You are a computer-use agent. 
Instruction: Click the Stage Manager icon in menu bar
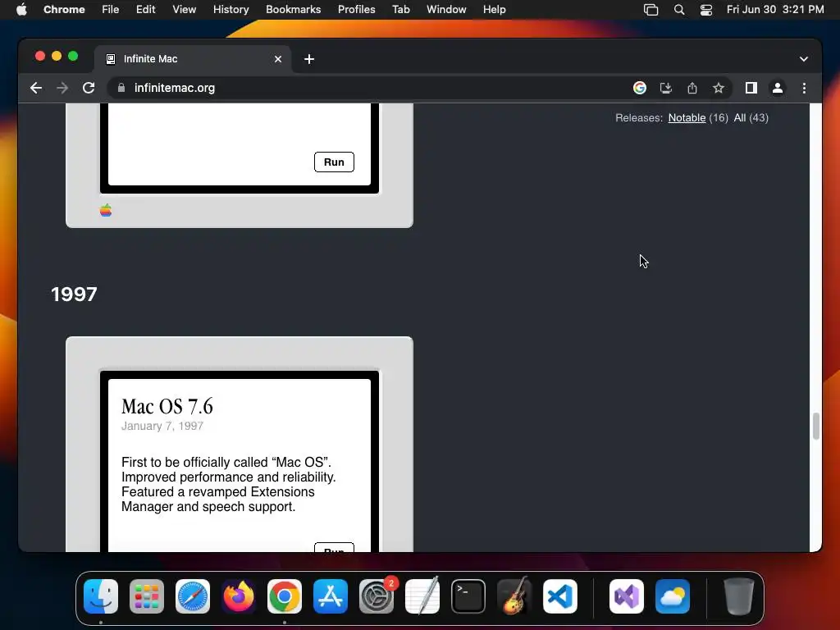tap(651, 10)
